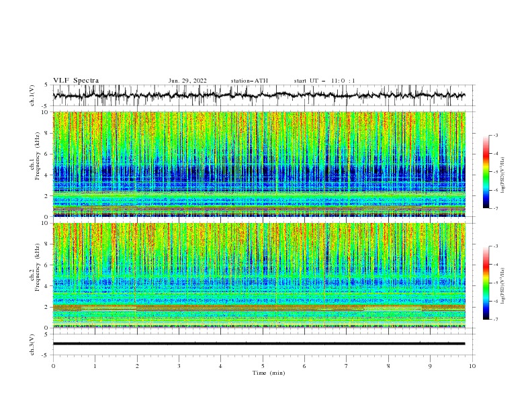Click the time axis tick label '0'
This screenshot has width=532, height=411.
tap(53, 366)
